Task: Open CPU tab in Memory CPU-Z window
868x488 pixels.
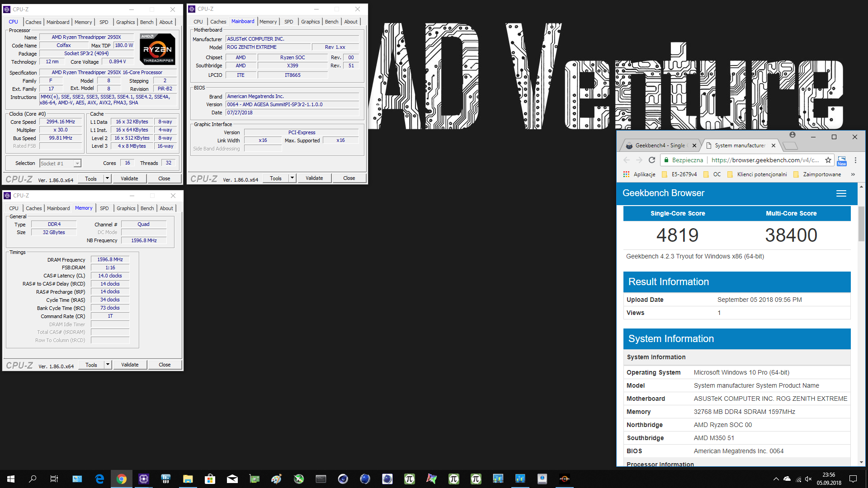Action: [x=14, y=208]
